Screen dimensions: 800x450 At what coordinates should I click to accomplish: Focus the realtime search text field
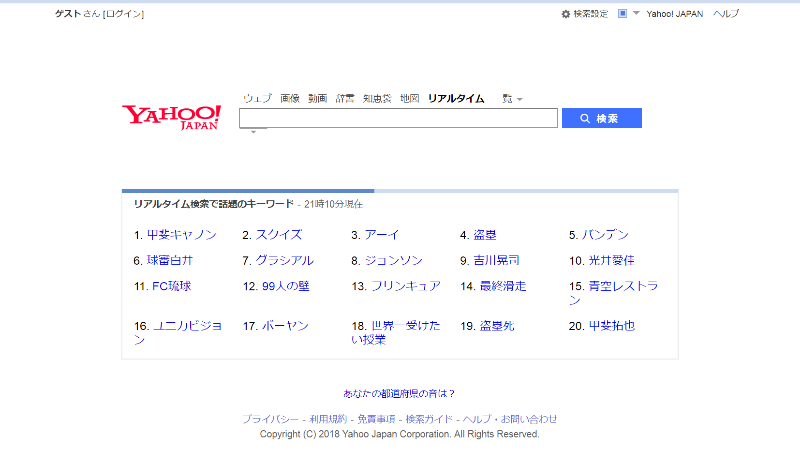tap(398, 118)
